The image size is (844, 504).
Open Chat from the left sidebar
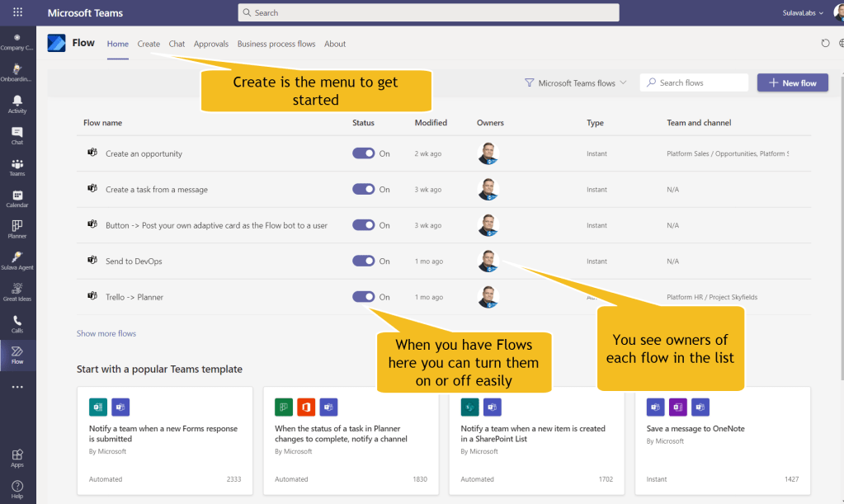tap(17, 135)
